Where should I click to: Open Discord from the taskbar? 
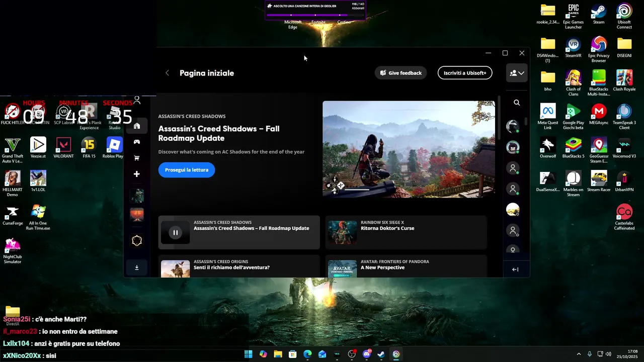tap(367, 354)
